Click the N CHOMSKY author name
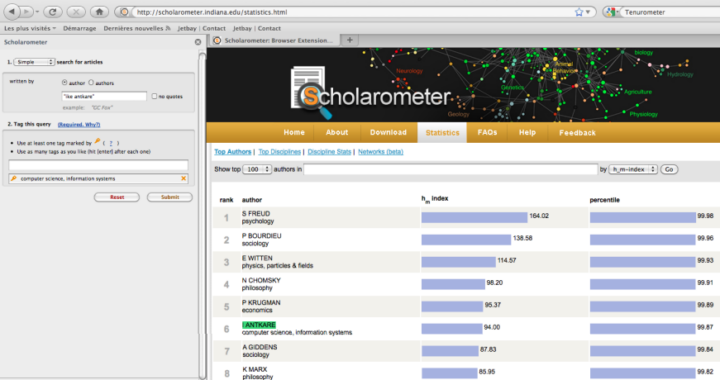This screenshot has height=380, width=720. pos(261,280)
